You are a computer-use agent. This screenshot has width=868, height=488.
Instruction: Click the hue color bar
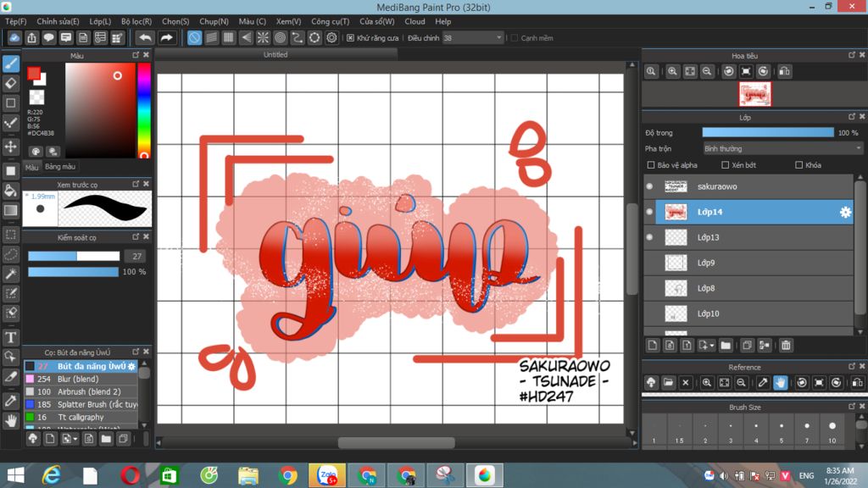click(x=144, y=111)
